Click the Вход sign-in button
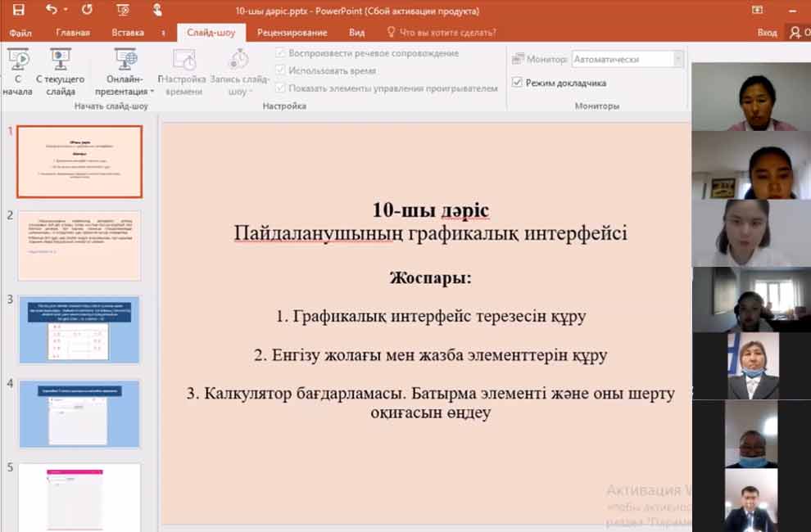This screenshot has height=532, width=811. point(767,33)
